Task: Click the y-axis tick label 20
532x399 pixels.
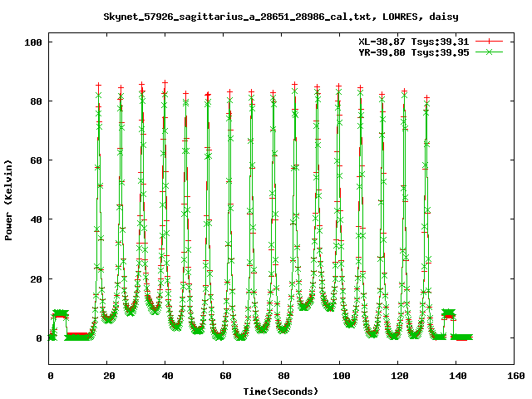Action: click(36, 279)
